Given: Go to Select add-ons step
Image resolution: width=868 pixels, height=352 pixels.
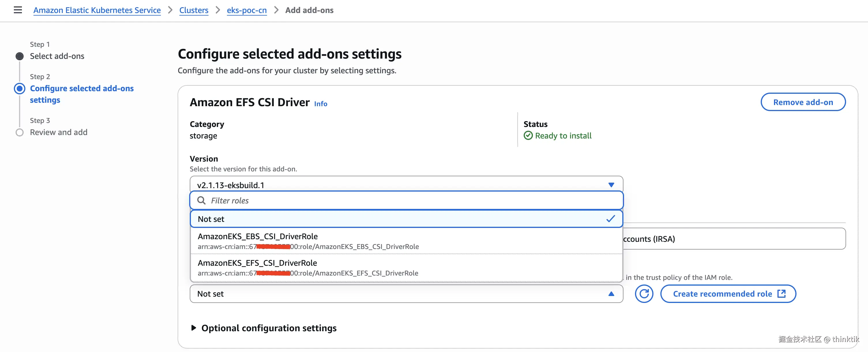Looking at the screenshot, I should [x=57, y=56].
